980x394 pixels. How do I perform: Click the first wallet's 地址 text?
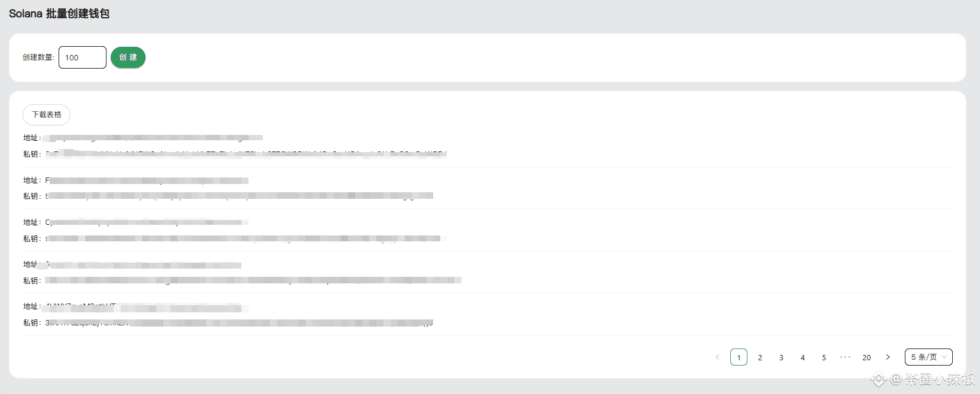point(154,138)
